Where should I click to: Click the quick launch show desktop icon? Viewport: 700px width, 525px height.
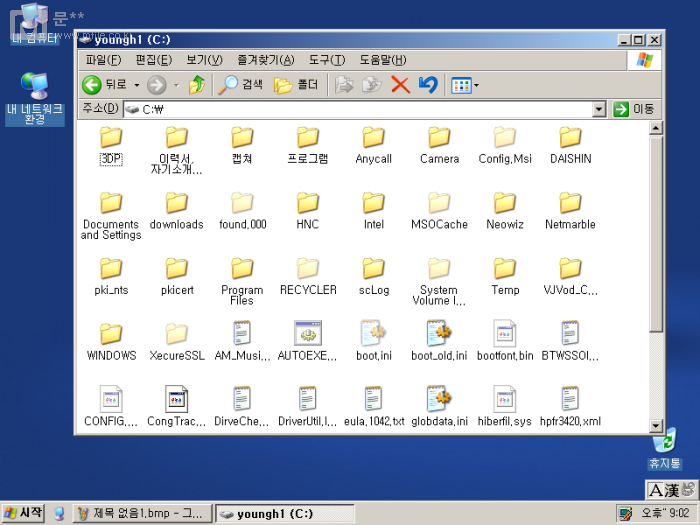pos(59,513)
